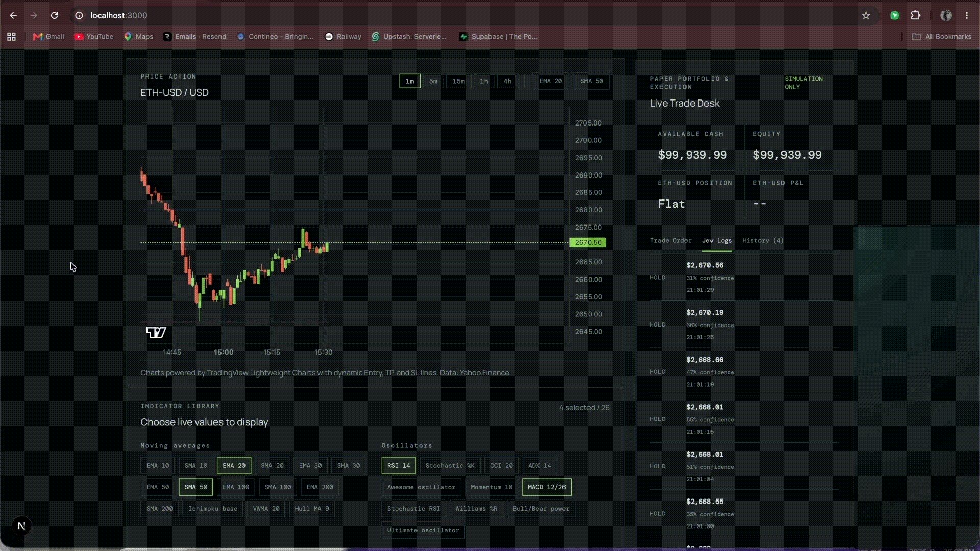980x551 pixels.
Task: Switch to the History (4) tab
Action: pyautogui.click(x=763, y=241)
